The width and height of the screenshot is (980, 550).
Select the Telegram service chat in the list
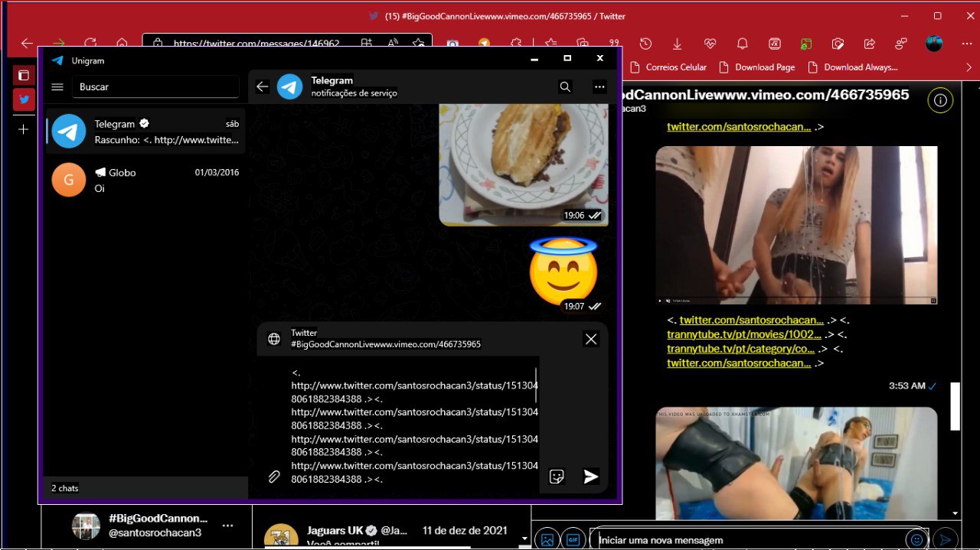pos(145,132)
